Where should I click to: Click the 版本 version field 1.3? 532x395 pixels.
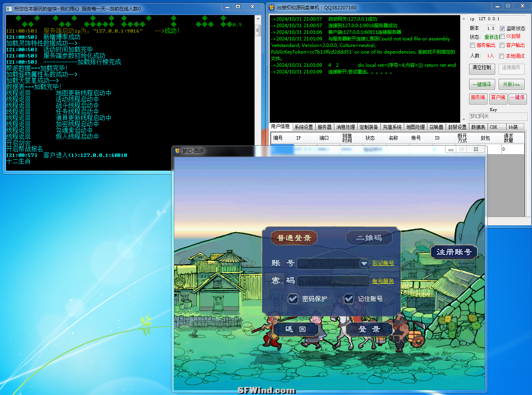[x=491, y=28]
